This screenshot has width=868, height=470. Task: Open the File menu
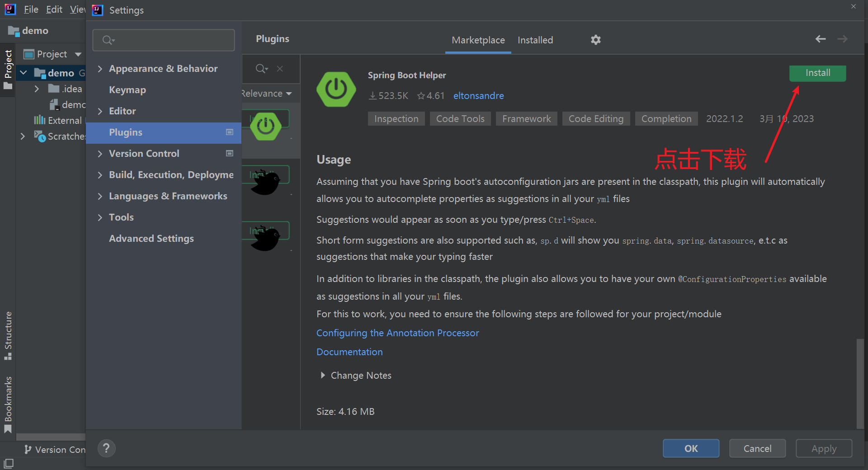pos(31,9)
